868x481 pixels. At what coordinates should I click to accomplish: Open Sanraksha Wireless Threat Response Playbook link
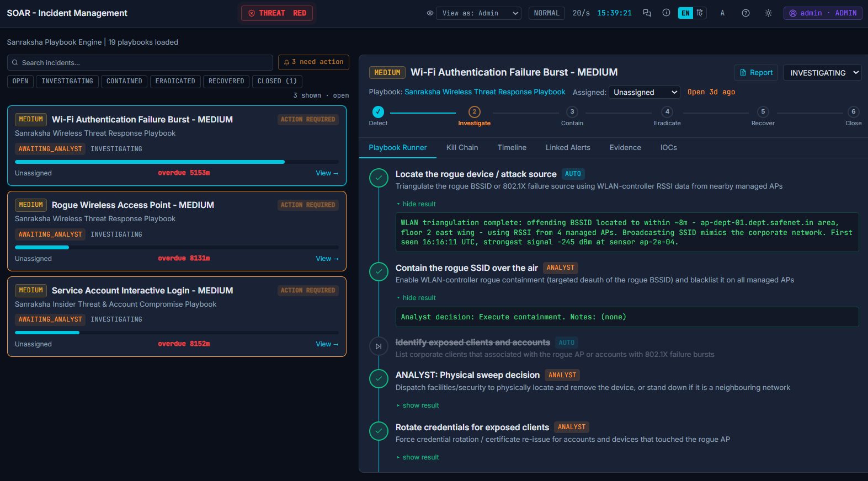[x=484, y=92]
